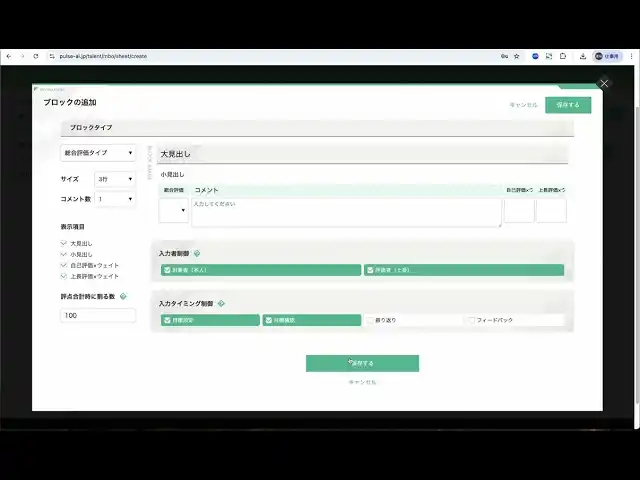Open the 総合評価タイプ block type dropdown
The width and height of the screenshot is (640, 480).
[x=98, y=153]
